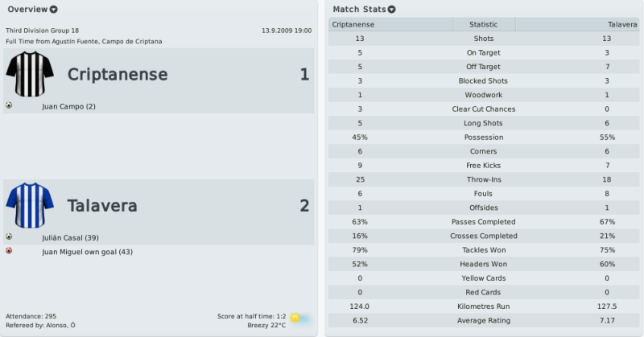Image resolution: width=644 pixels, height=337 pixels.
Task: Click the Criptanense black-and-white striped kit icon
Action: click(x=30, y=74)
